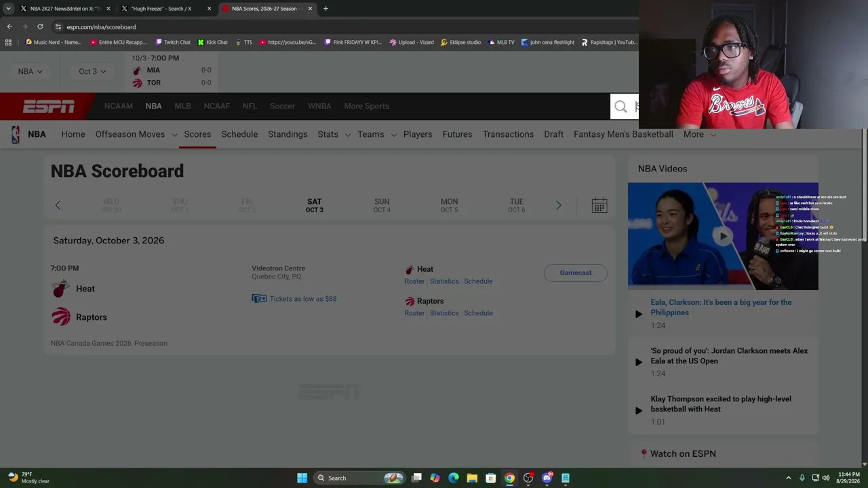Open the Raptors Statistics link
The width and height of the screenshot is (868, 488).
pyautogui.click(x=444, y=313)
